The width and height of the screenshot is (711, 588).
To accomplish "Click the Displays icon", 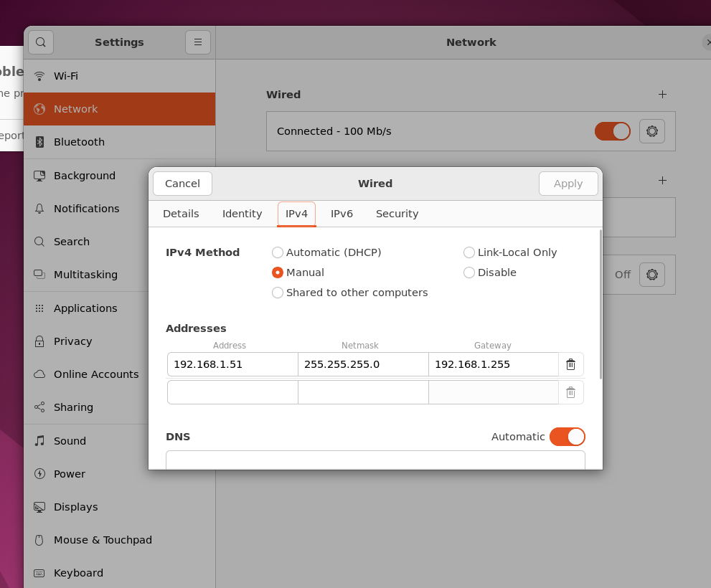I will point(39,507).
